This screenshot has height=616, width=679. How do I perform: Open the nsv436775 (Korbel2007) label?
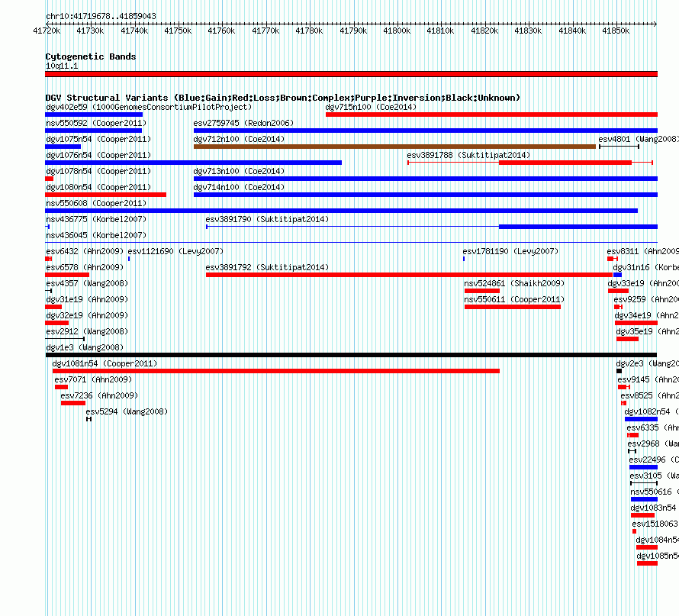[x=96, y=219]
